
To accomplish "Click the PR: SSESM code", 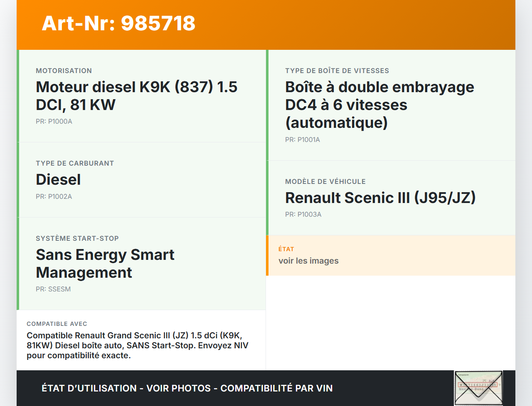I will pos(53,289).
